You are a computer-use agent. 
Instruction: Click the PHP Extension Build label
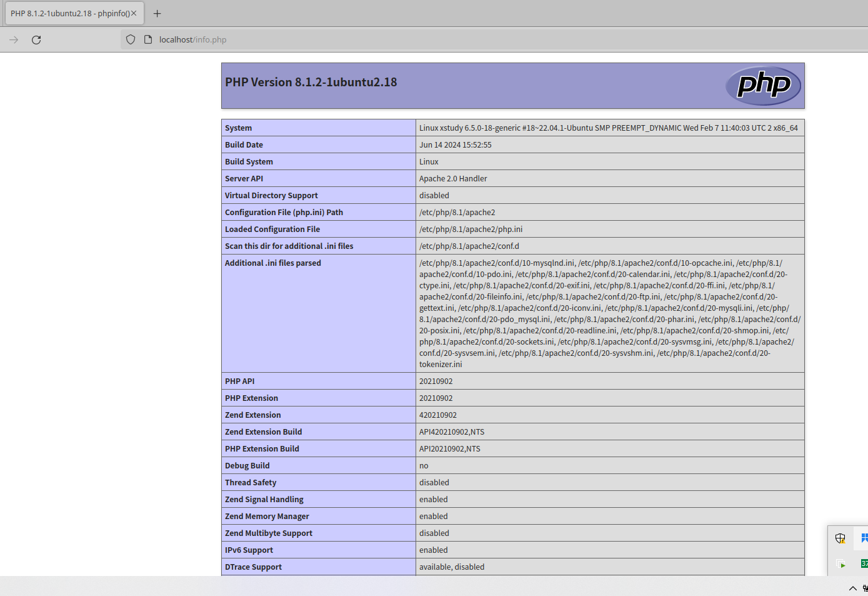pyautogui.click(x=262, y=448)
